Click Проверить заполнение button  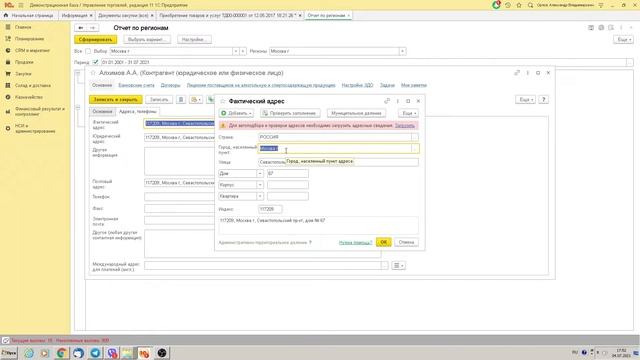290,113
